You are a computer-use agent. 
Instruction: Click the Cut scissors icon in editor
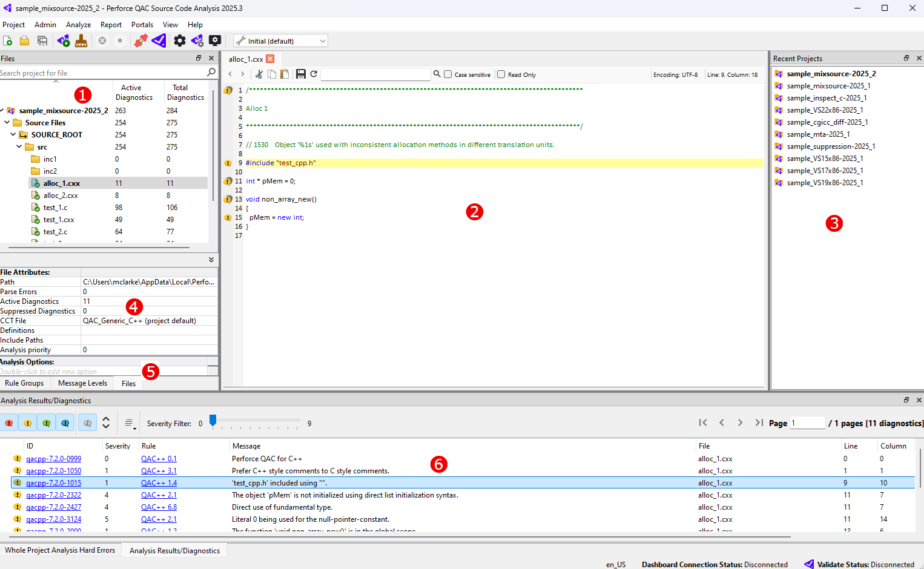[259, 74]
